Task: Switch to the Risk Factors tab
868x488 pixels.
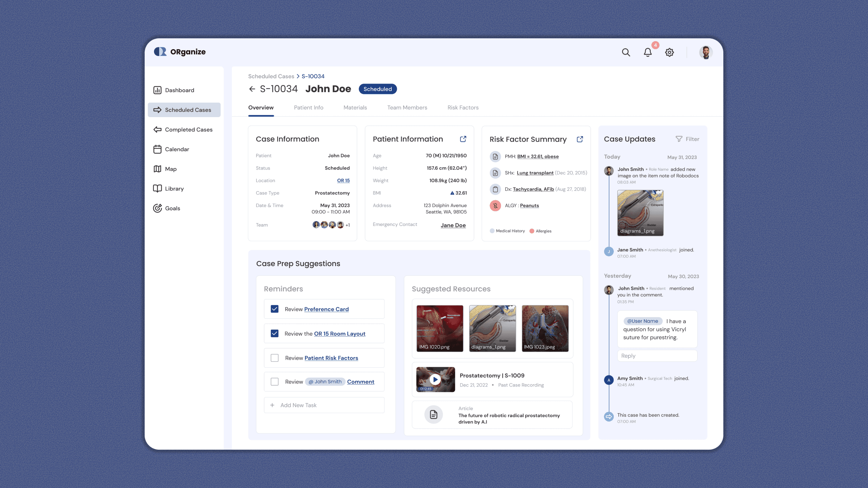Action: pos(463,108)
